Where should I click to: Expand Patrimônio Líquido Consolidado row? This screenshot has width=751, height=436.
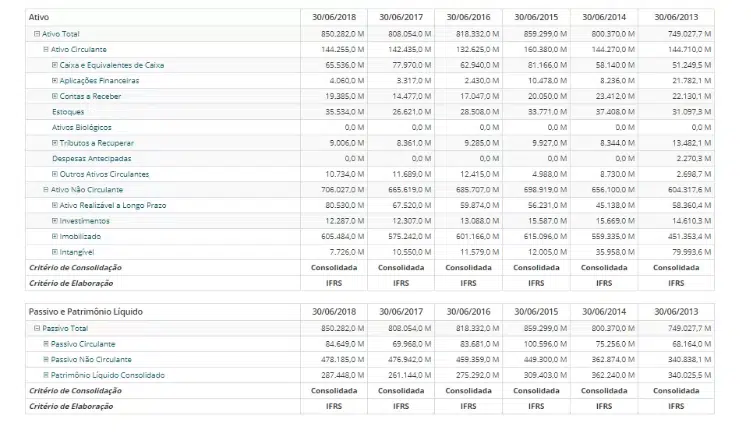pos(46,375)
